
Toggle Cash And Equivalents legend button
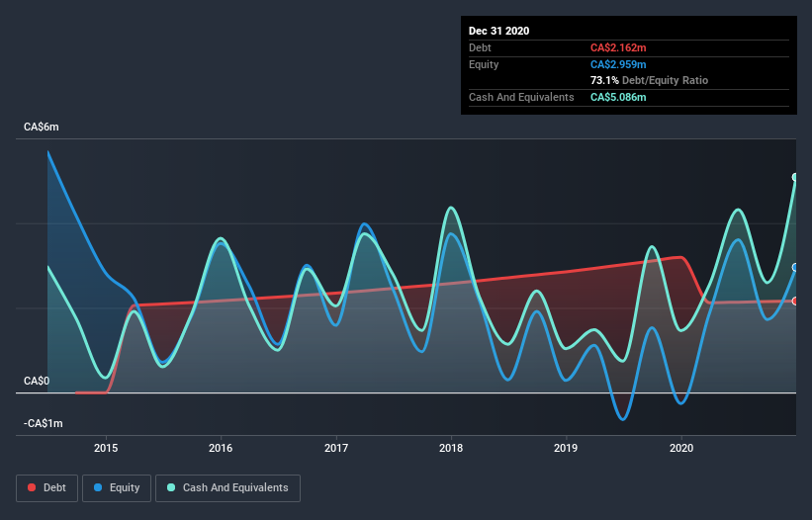[x=227, y=488]
